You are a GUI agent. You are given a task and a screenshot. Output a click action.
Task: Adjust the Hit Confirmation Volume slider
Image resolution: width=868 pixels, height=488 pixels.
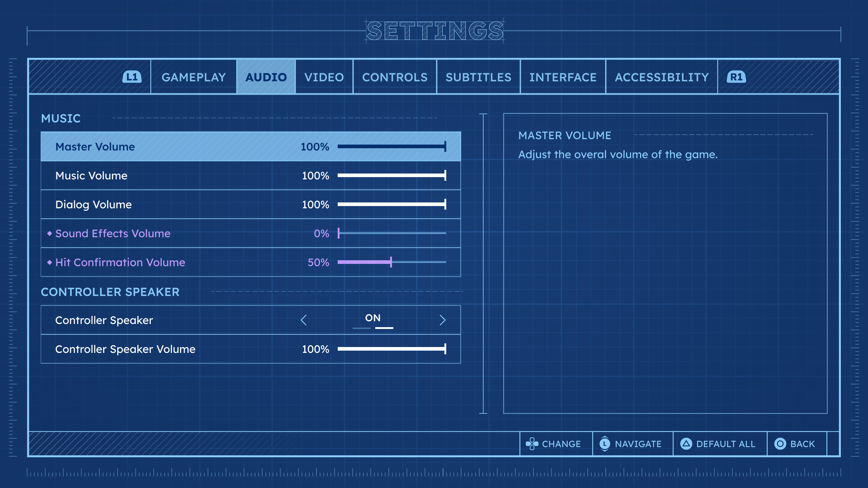pos(391,262)
